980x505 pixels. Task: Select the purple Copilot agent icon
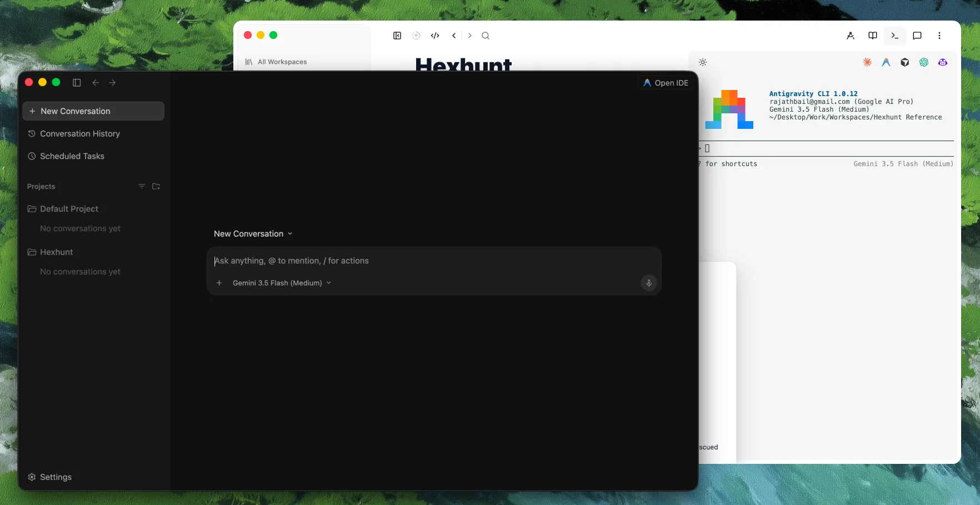[943, 62]
